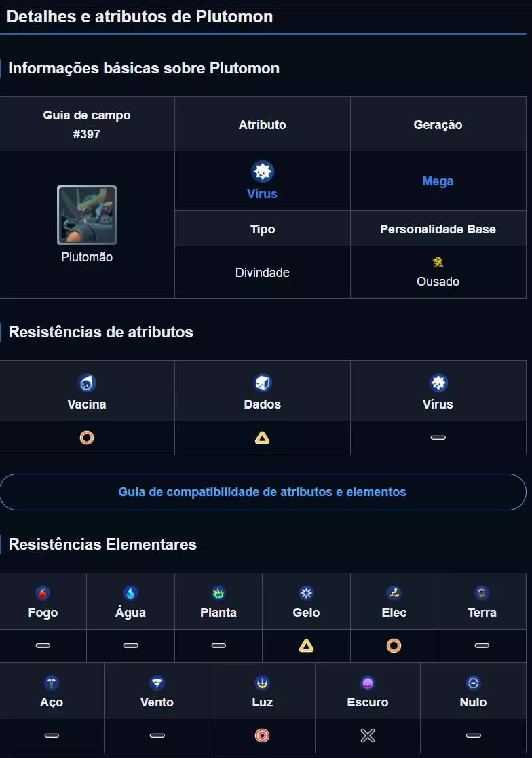Click the Aço element icon
532x758 pixels.
coord(52,683)
